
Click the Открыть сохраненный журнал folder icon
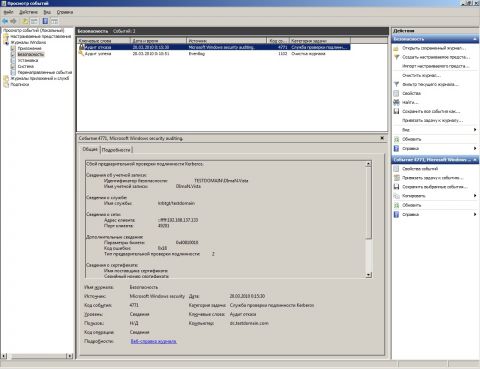(x=396, y=48)
